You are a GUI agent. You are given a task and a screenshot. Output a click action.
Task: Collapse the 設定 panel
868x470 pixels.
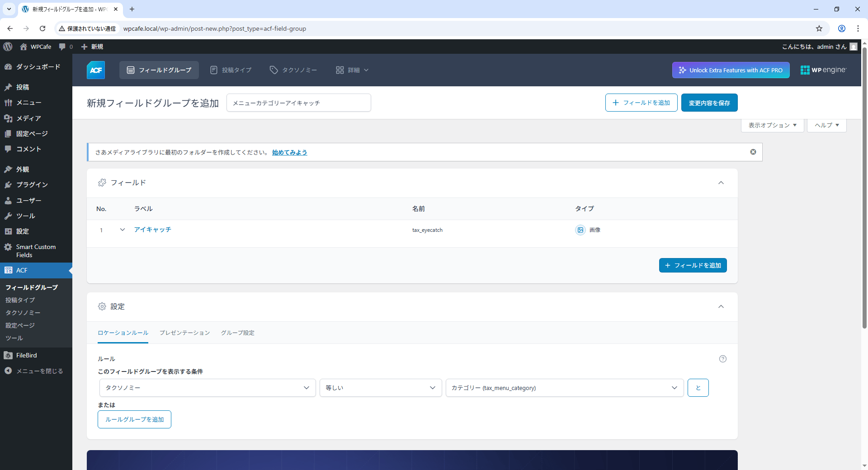click(x=721, y=306)
